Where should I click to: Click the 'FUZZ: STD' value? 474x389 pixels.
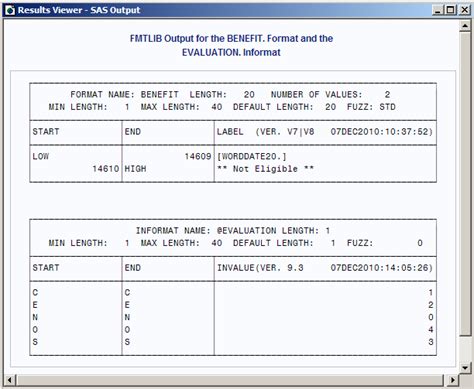(371, 107)
